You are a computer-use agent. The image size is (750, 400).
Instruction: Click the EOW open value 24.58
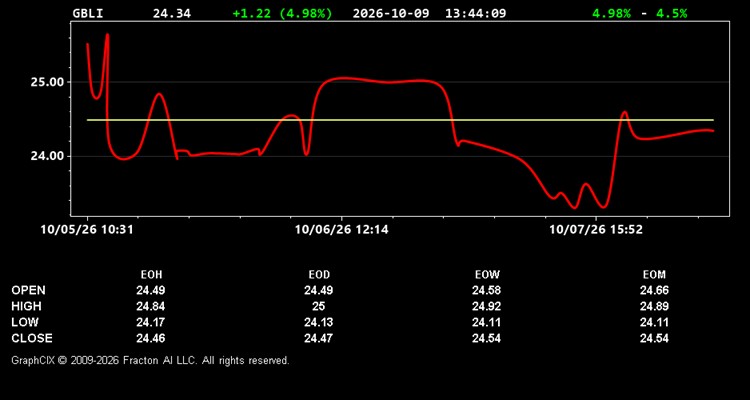pyautogui.click(x=486, y=290)
